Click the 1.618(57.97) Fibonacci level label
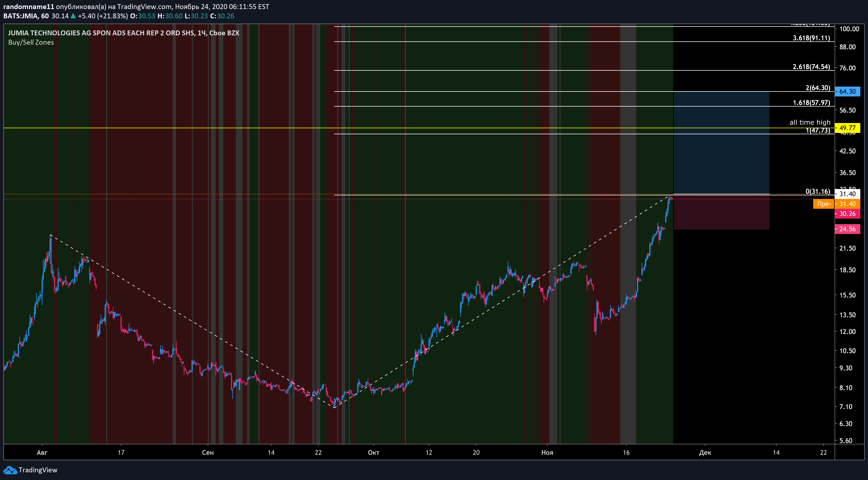This screenshot has height=480, width=868. [x=811, y=103]
